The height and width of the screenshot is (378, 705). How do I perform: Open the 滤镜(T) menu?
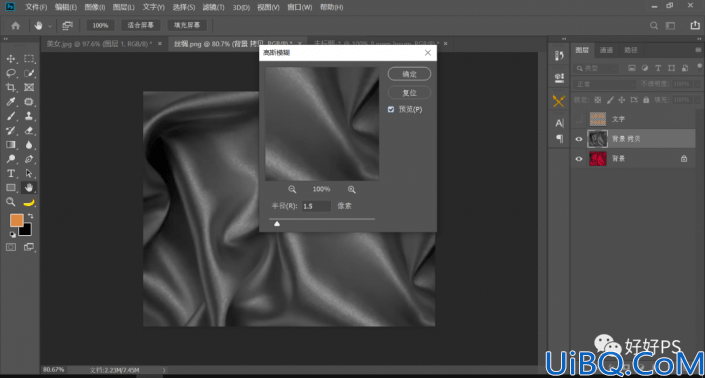[x=214, y=7]
